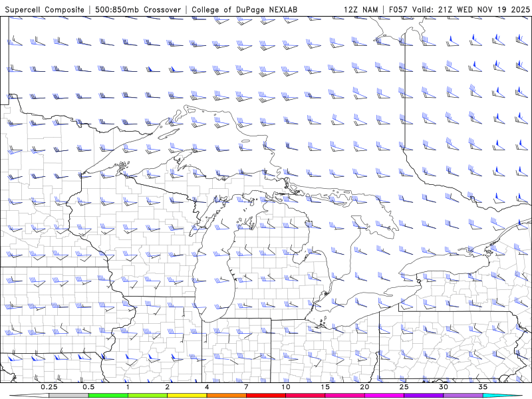
Task: Click the legend value 2
Action: [168, 387]
